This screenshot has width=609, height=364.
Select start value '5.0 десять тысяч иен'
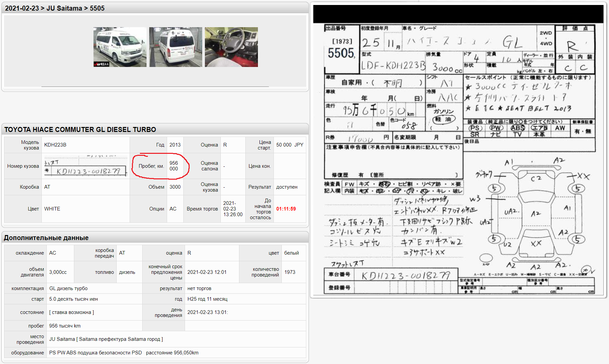(x=74, y=299)
